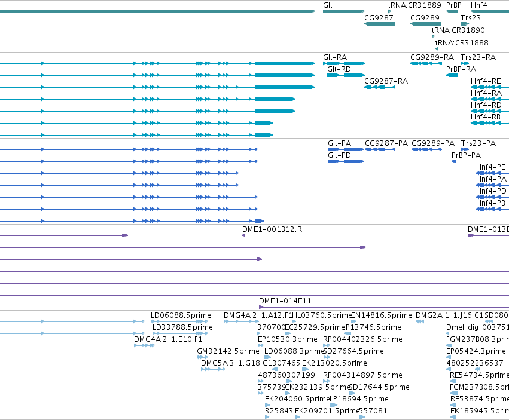Select the Glt-PD protein label
509x420 pixels.
339,155
